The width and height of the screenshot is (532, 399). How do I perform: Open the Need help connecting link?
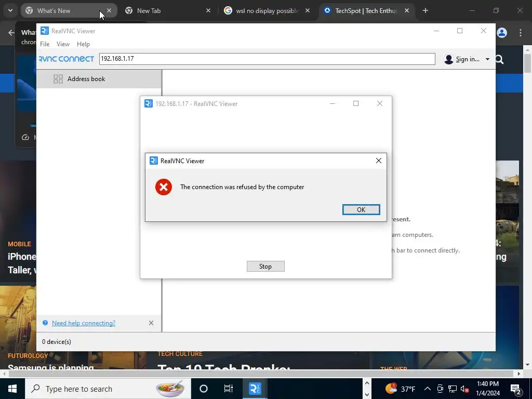tap(84, 323)
